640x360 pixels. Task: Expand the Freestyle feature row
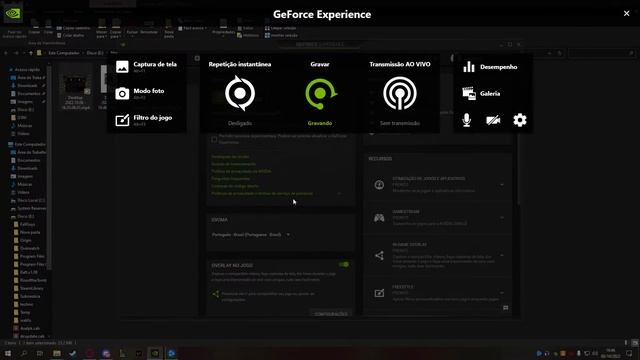click(502, 293)
